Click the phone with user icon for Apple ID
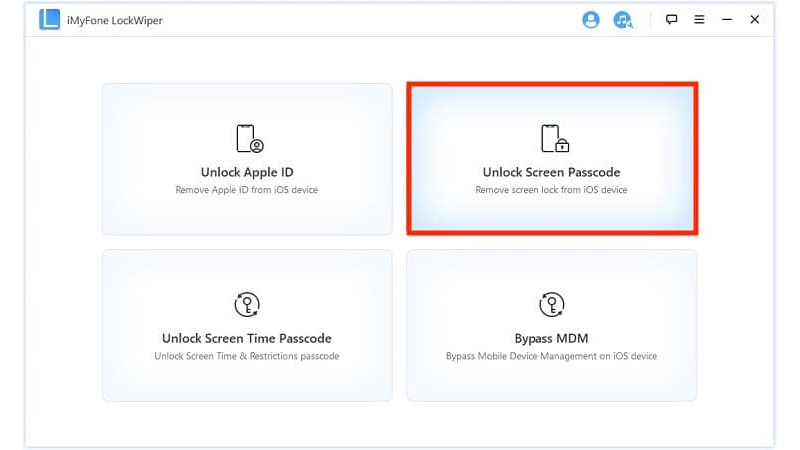Viewport: 800px width, 450px height. [x=250, y=138]
